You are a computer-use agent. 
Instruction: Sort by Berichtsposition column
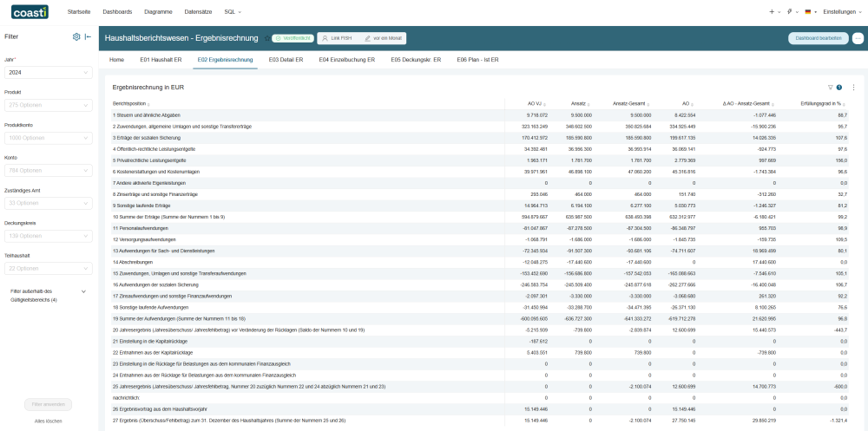click(131, 103)
